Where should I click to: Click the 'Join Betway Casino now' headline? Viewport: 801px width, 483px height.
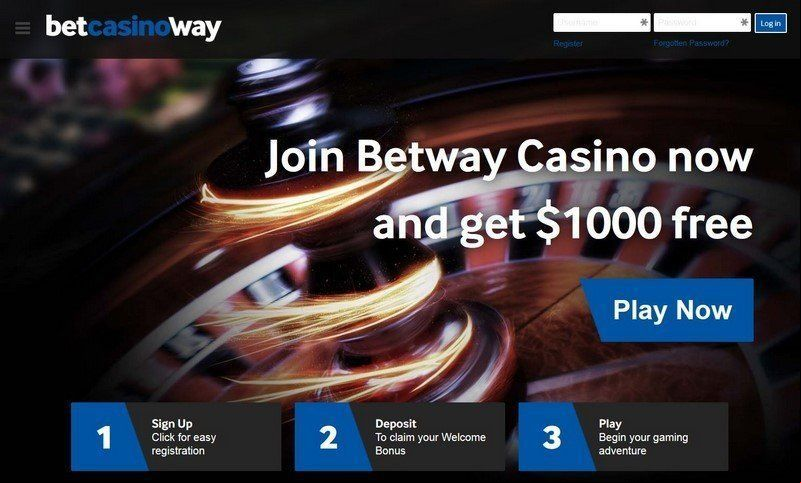coord(509,156)
